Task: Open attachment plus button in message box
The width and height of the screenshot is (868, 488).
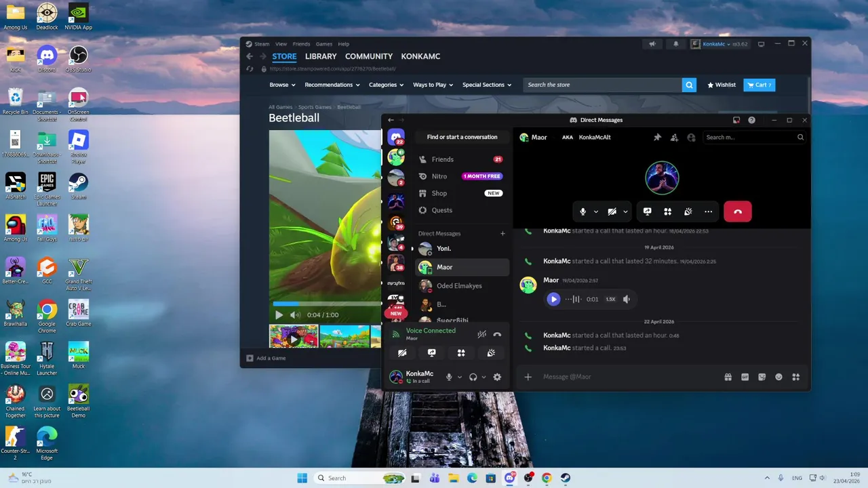Action: (528, 377)
